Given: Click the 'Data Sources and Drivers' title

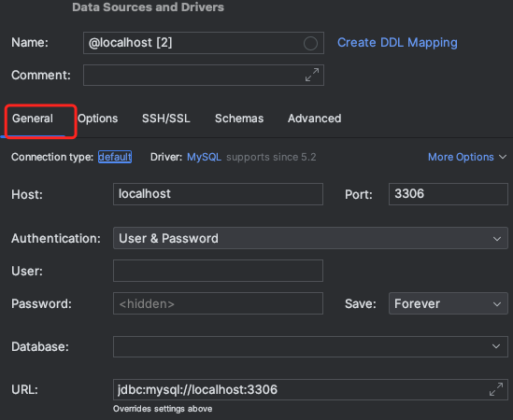Looking at the screenshot, I should click(149, 7).
